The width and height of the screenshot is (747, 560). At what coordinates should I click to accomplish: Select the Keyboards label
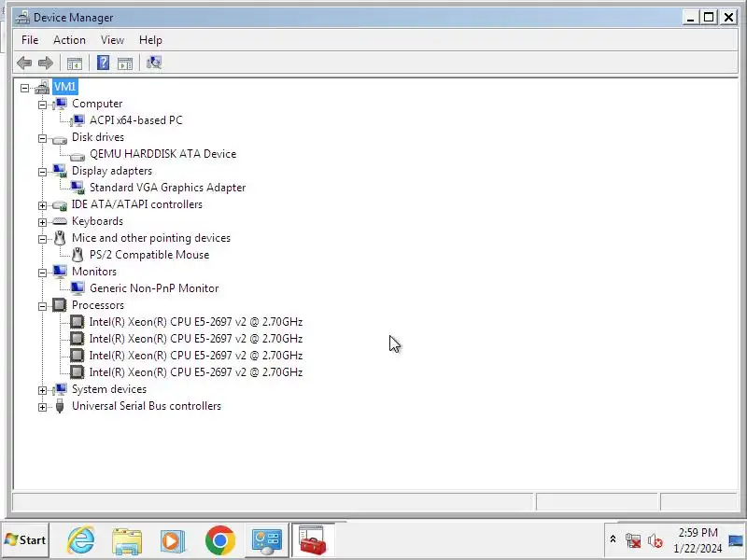97,221
